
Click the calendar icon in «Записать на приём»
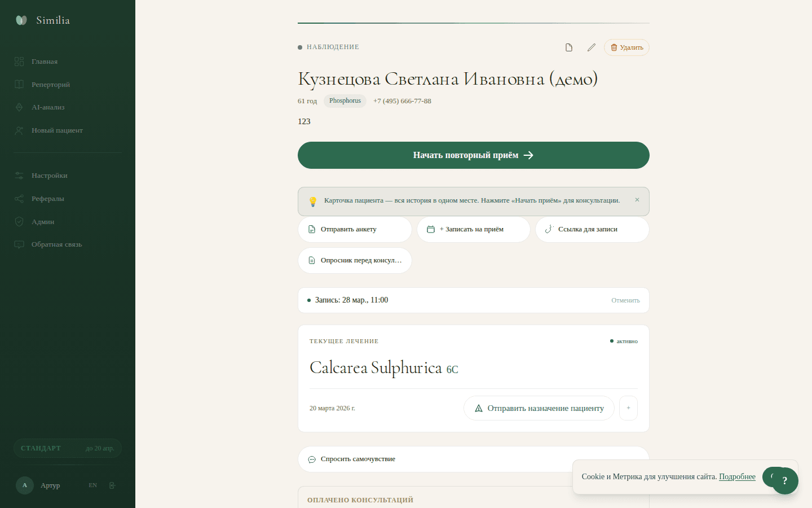[431, 229]
